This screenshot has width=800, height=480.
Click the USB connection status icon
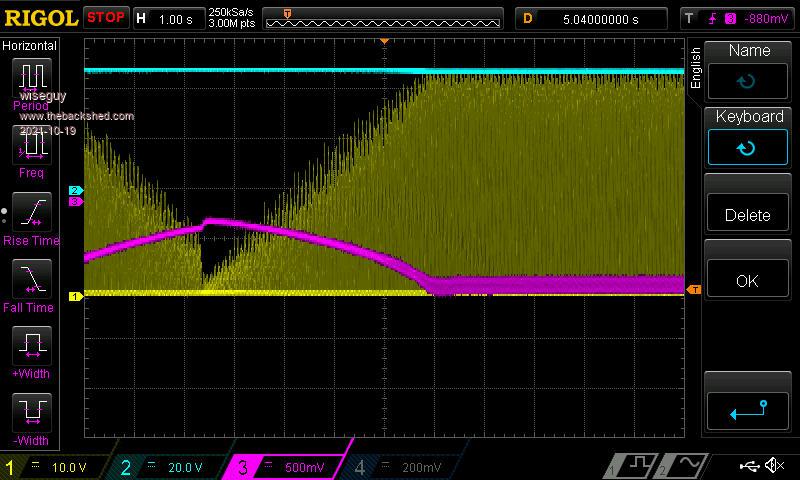point(750,466)
